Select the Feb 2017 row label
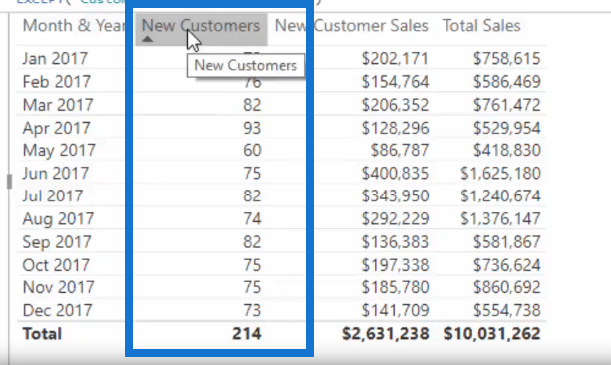 click(57, 82)
